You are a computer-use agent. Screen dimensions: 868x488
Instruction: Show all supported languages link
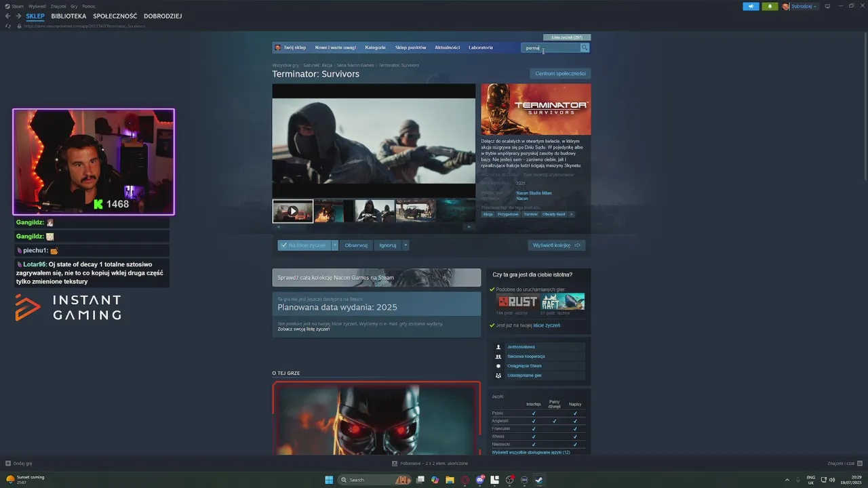pyautogui.click(x=531, y=452)
